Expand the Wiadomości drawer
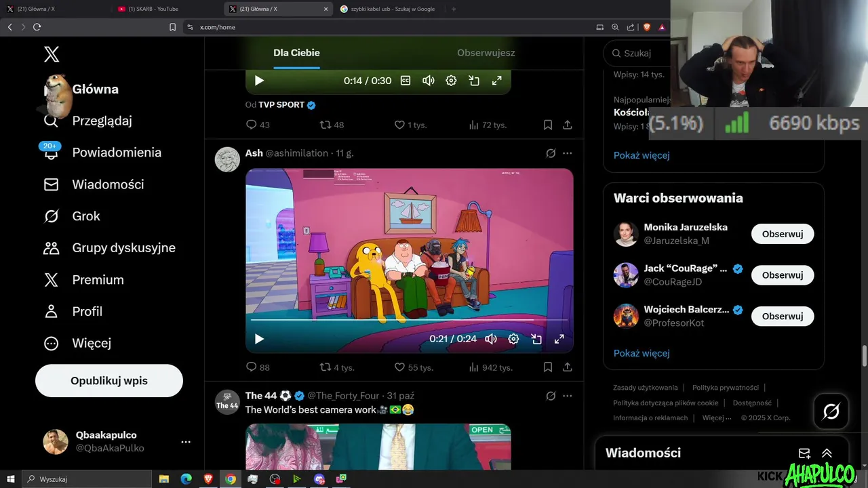Image resolution: width=868 pixels, height=488 pixels. pyautogui.click(x=827, y=453)
